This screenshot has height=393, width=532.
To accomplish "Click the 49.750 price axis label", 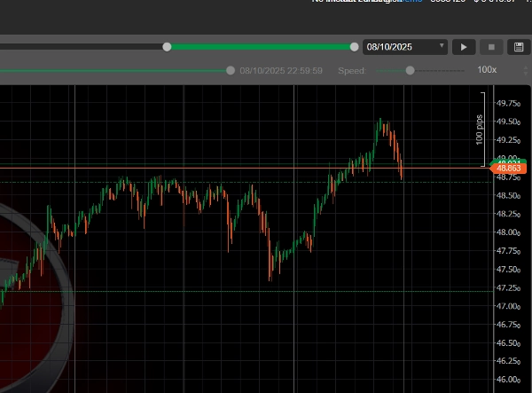I will pyautogui.click(x=508, y=103).
